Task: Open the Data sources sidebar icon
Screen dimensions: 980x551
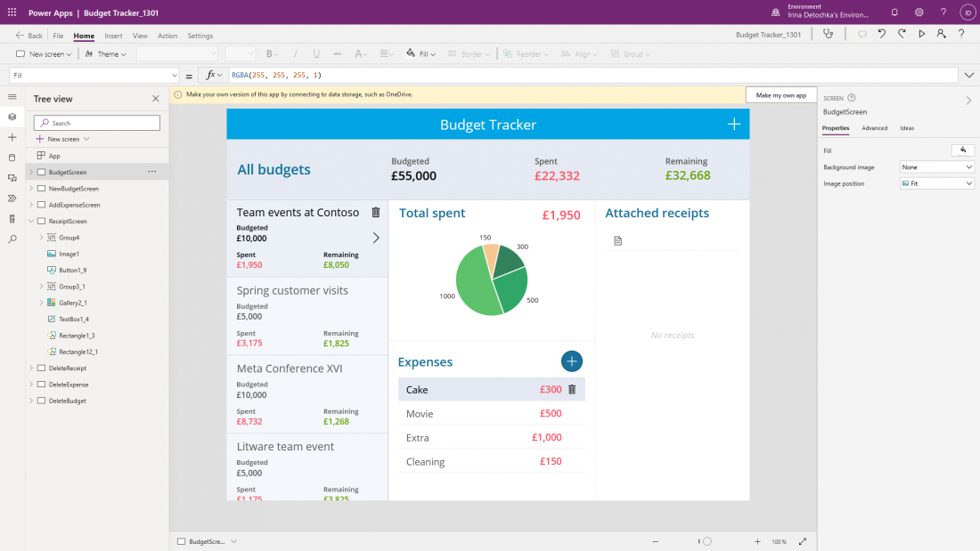Action: pos(12,158)
